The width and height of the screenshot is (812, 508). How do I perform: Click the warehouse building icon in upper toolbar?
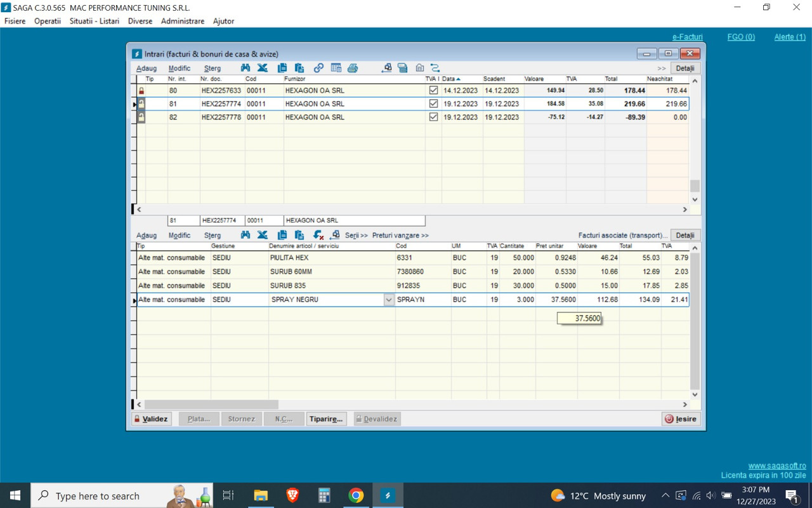[419, 68]
